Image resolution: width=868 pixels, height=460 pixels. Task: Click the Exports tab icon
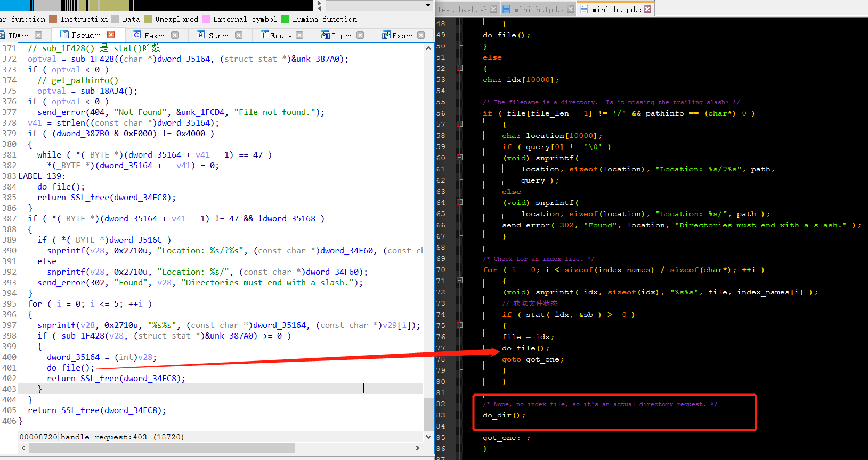point(386,35)
